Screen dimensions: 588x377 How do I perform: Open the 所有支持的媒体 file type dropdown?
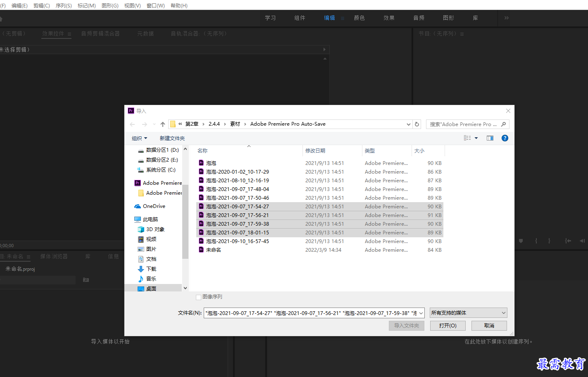tap(468, 313)
